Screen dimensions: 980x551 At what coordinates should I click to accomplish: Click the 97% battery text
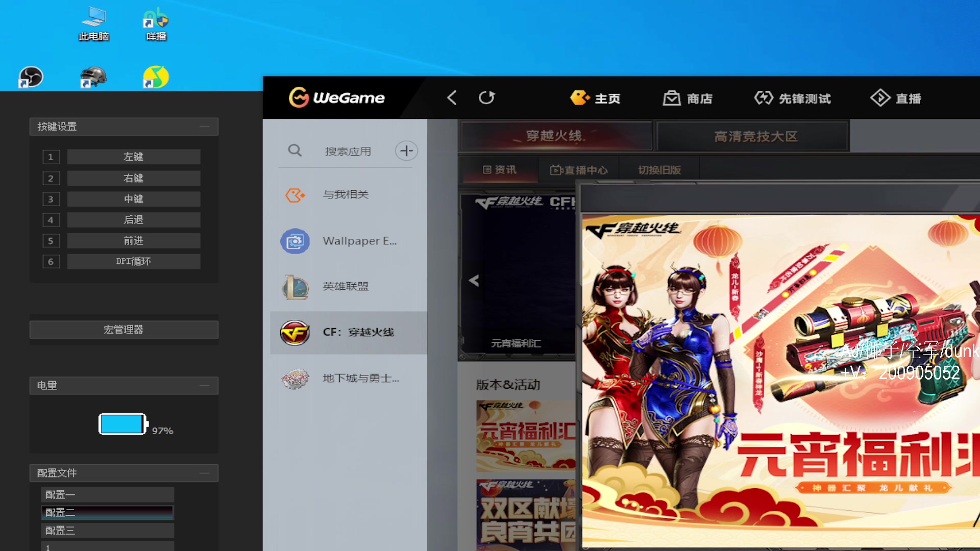[x=162, y=431]
